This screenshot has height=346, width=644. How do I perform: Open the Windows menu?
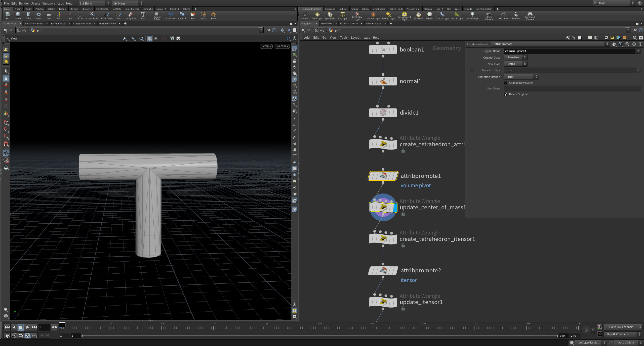tap(49, 3)
